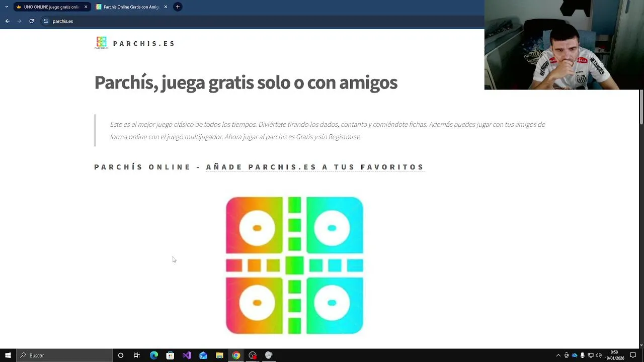Click the colorful Parchís board image
Image resolution: width=644 pixels, height=362 pixels.
[x=294, y=265]
